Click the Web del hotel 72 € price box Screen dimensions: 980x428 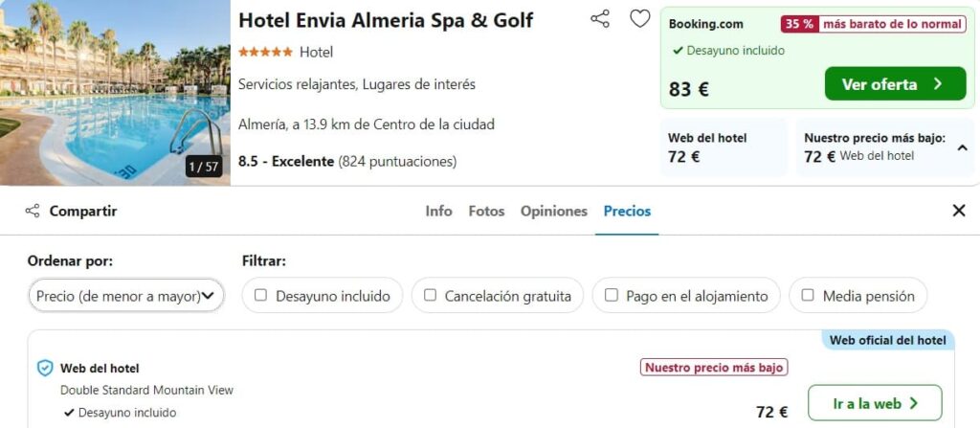click(724, 147)
